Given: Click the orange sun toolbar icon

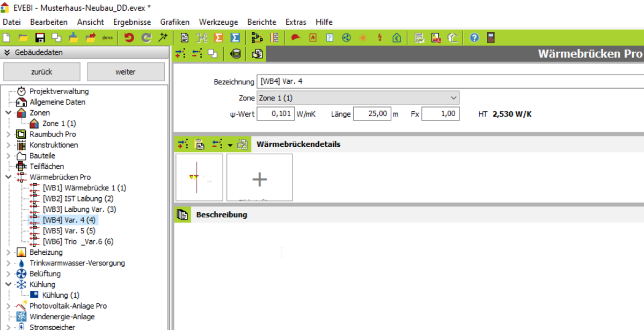Looking at the screenshot, I should tap(363, 38).
